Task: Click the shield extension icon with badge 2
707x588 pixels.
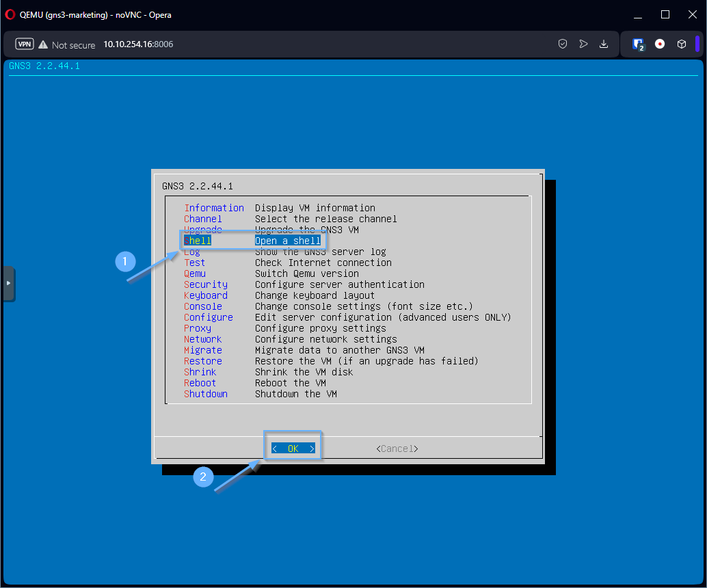Action: [639, 44]
